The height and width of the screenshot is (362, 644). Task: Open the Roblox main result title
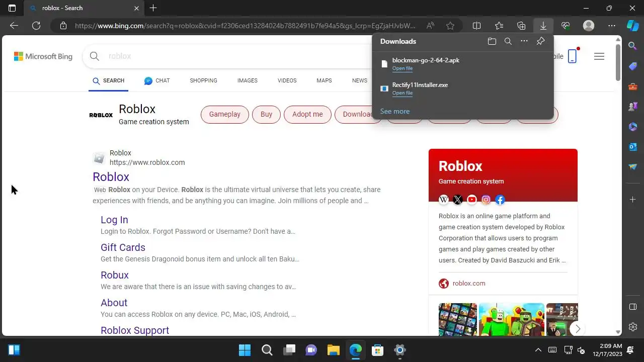(111, 176)
